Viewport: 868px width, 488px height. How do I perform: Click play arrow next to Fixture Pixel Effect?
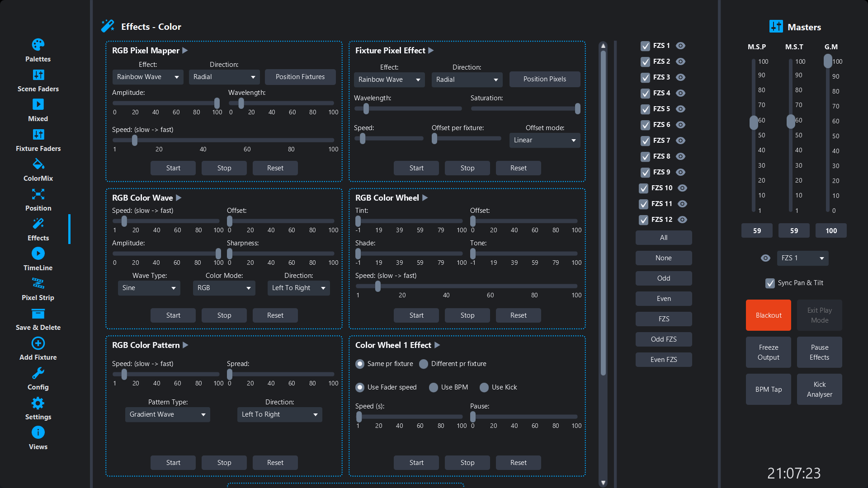[x=431, y=51]
